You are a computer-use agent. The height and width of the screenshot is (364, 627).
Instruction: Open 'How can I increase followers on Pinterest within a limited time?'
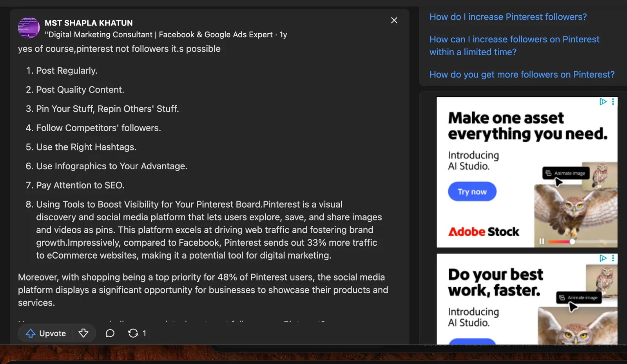514,45
